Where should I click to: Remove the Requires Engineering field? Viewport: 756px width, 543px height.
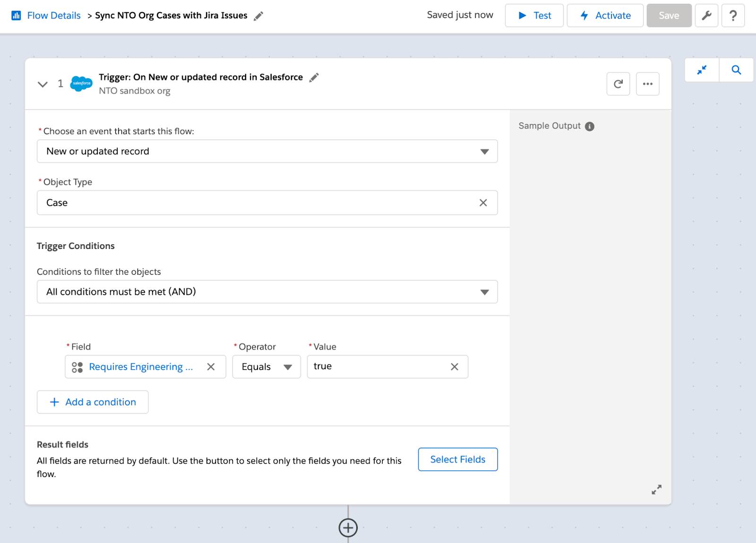[x=211, y=367]
